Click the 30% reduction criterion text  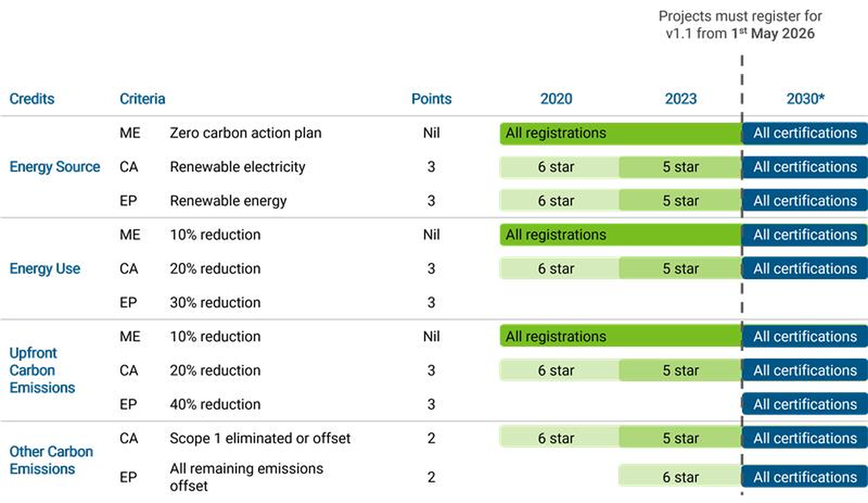pyautogui.click(x=215, y=303)
